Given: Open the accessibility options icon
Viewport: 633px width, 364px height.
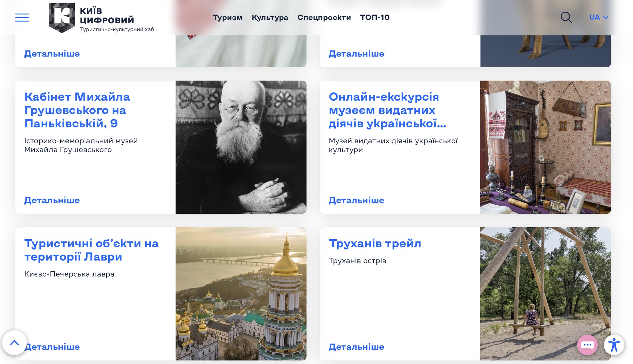Looking at the screenshot, I should pos(614,345).
